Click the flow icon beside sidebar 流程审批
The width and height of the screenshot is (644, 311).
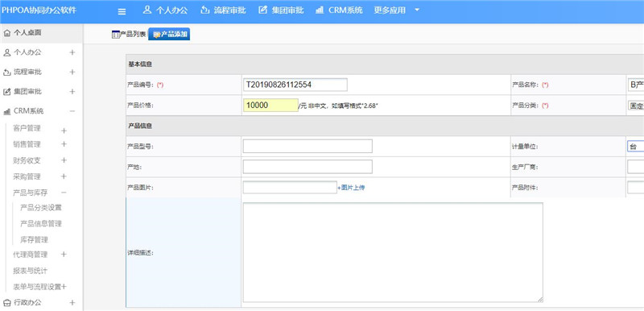tap(7, 73)
